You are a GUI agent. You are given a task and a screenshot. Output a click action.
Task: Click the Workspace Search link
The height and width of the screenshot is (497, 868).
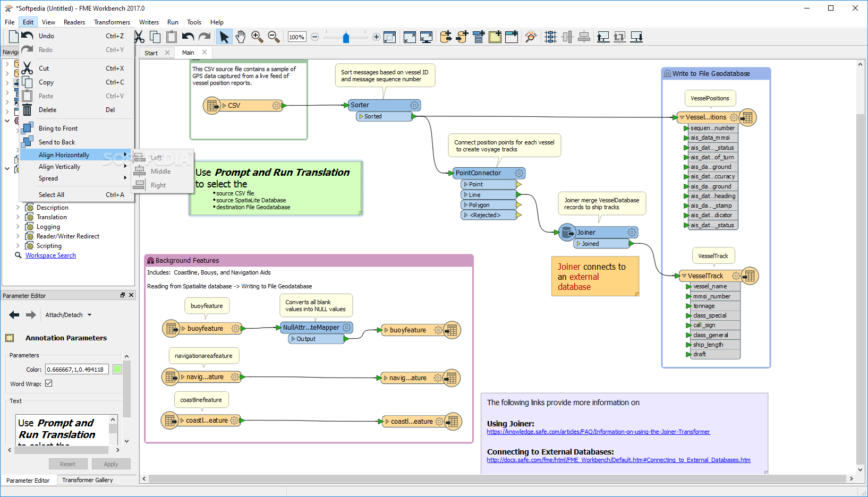click(x=50, y=255)
